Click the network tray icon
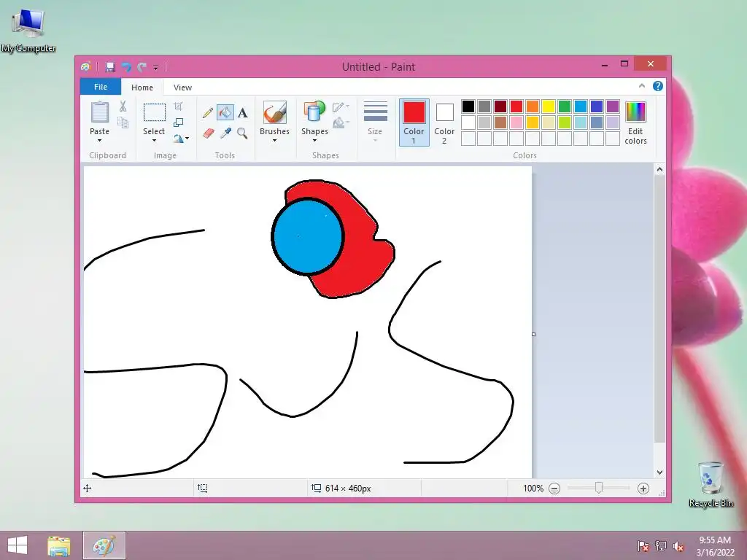Screen dimensions: 747x560 (660, 546)
